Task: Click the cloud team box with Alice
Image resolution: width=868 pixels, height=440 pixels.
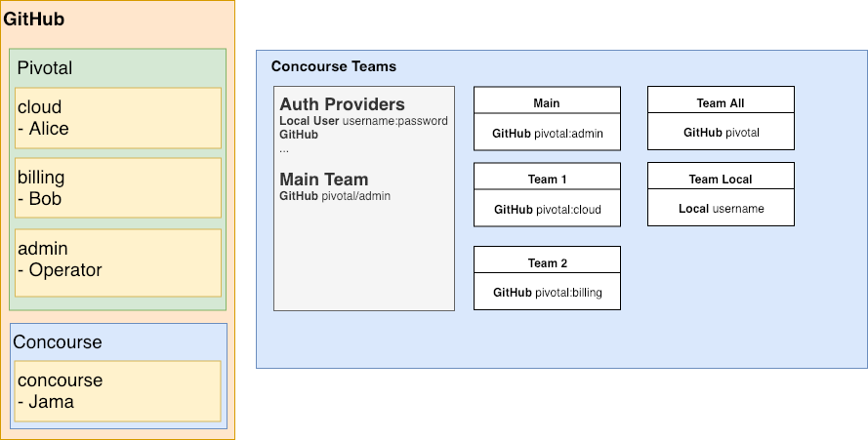Action: [117, 118]
